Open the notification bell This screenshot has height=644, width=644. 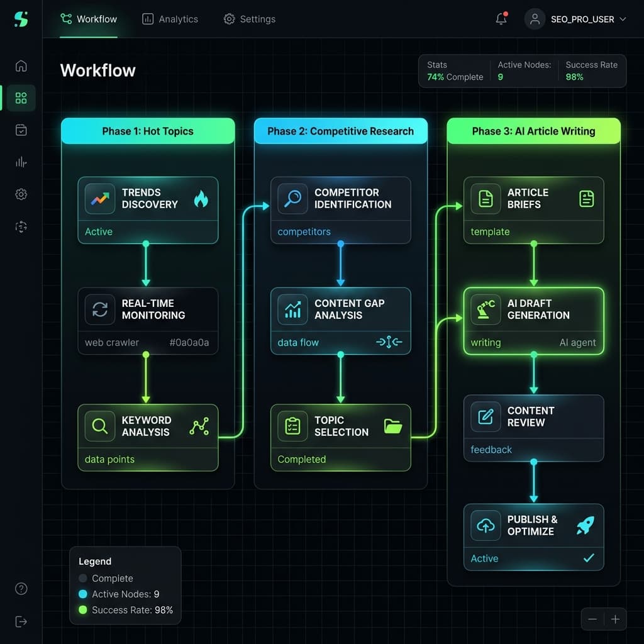pyautogui.click(x=500, y=19)
